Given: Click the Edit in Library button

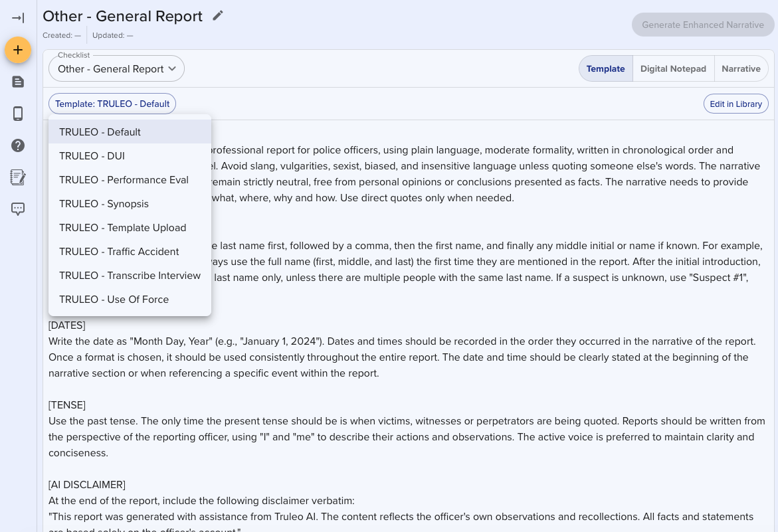Looking at the screenshot, I should point(735,104).
